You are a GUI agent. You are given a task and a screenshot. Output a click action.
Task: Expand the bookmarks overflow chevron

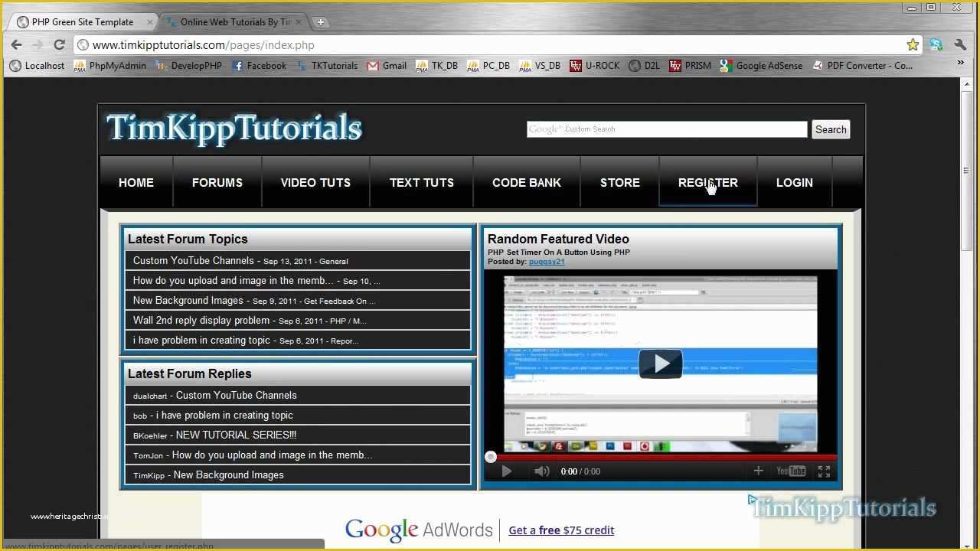(960, 64)
